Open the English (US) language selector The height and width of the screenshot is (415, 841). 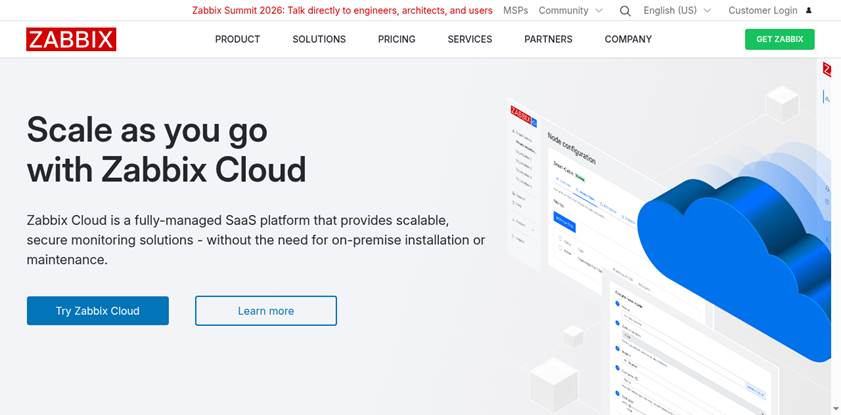670,10
